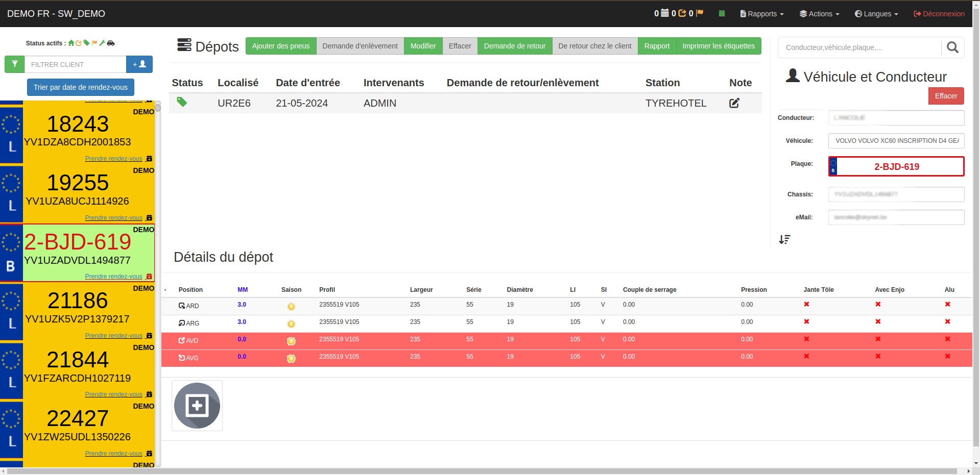980x475 pixels.
Task: Click the ARG position icon
Action: pyautogui.click(x=181, y=323)
